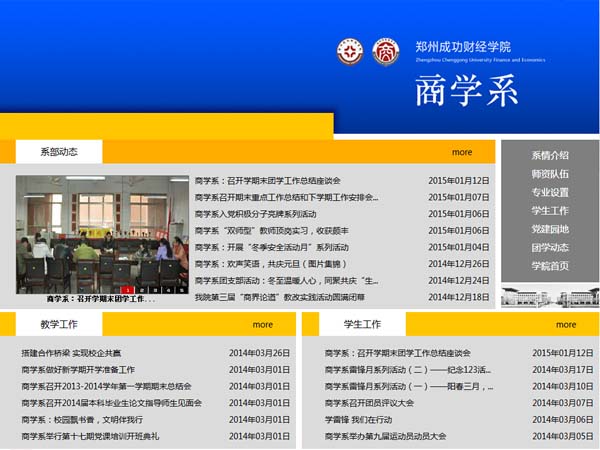Go to 专业设置 in the sidebar

coord(550,192)
